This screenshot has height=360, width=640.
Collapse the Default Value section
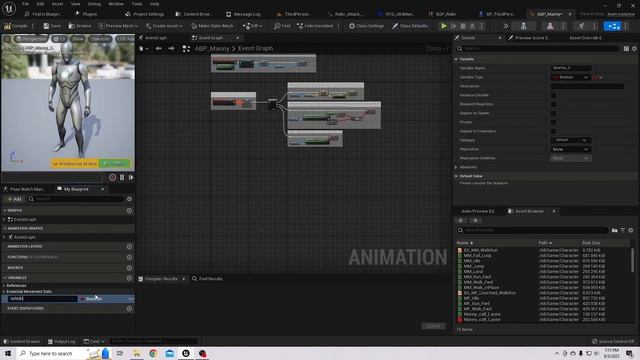click(x=457, y=176)
